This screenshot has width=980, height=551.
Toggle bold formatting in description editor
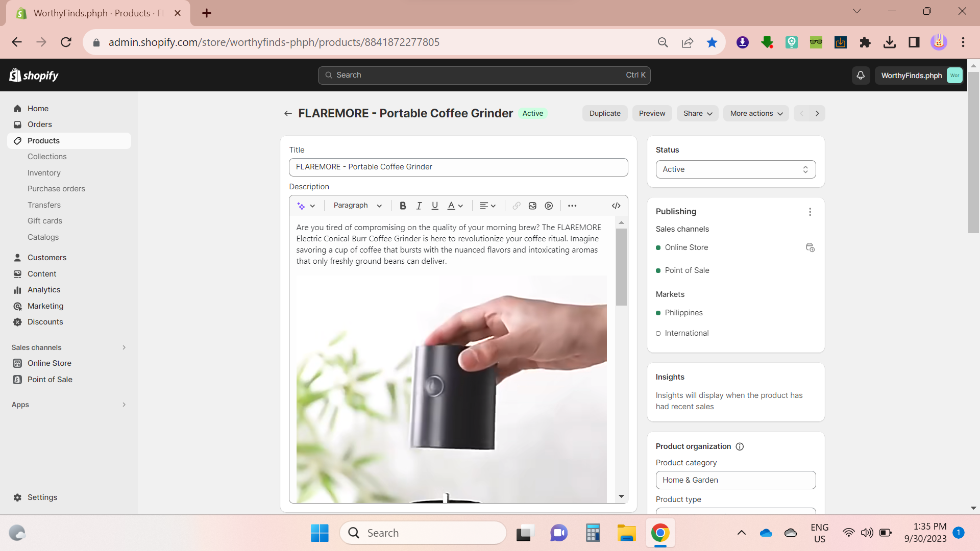(x=403, y=206)
